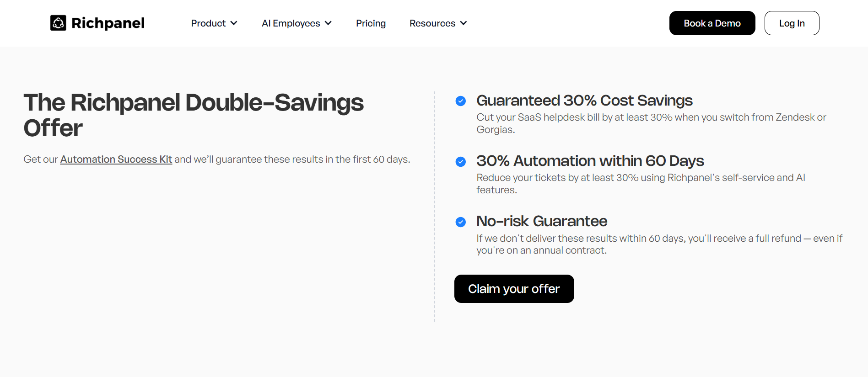868x377 pixels.
Task: Select the Guaranteed 30% Cost Savings heading
Action: pyautogui.click(x=584, y=101)
